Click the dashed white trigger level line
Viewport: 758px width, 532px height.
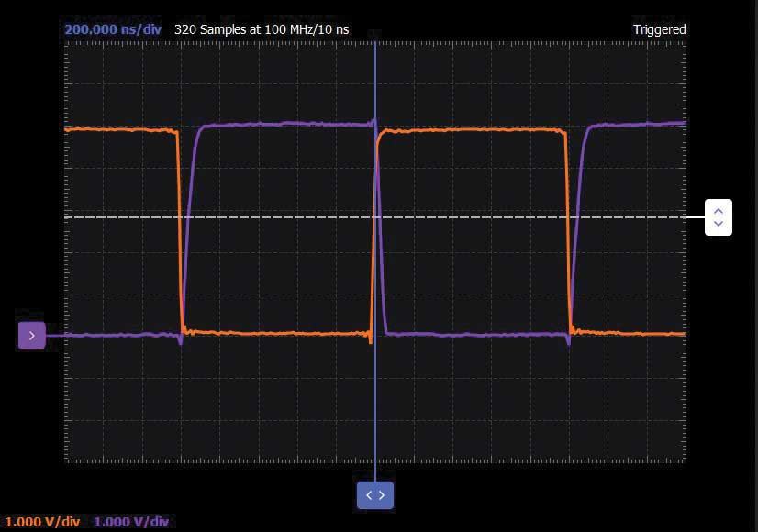tap(375, 217)
